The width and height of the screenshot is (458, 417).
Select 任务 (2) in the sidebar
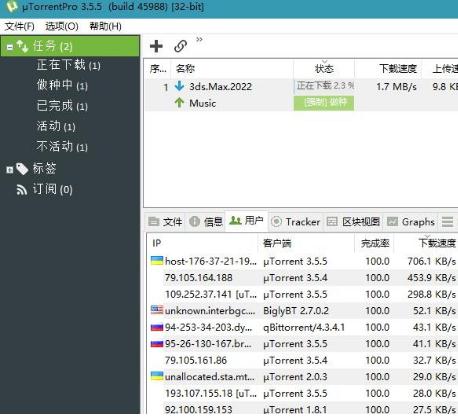[70, 46]
